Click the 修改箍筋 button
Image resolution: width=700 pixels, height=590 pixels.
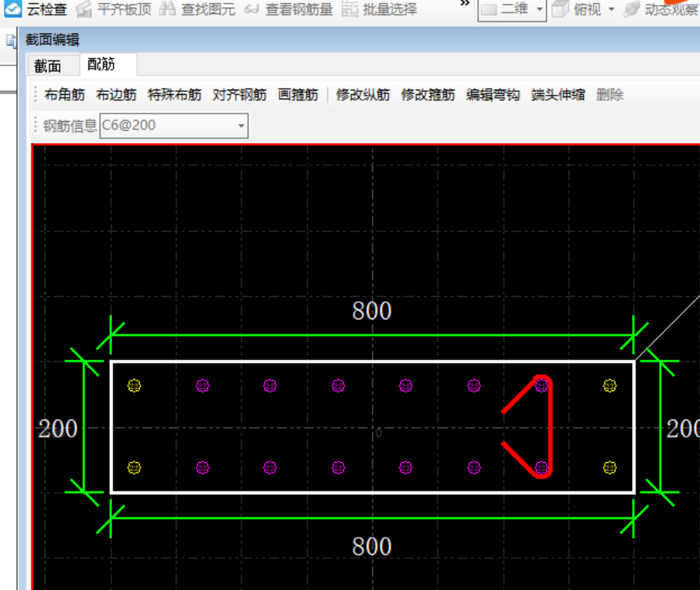tap(428, 95)
